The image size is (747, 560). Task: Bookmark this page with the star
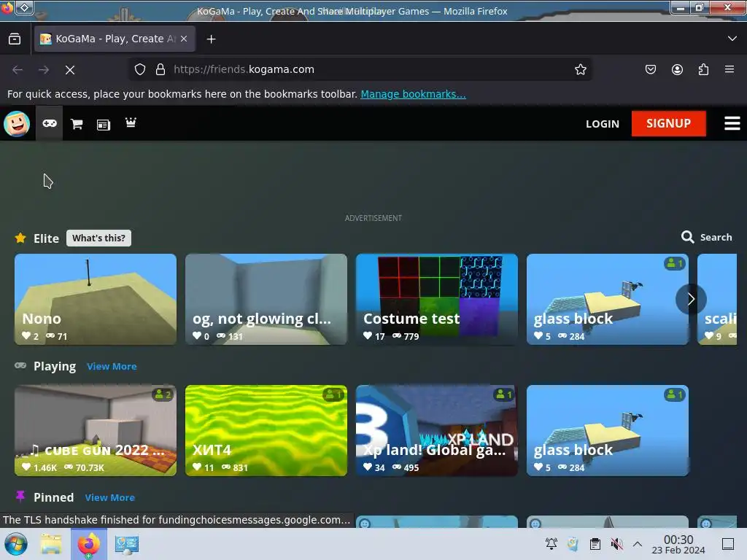pos(580,69)
